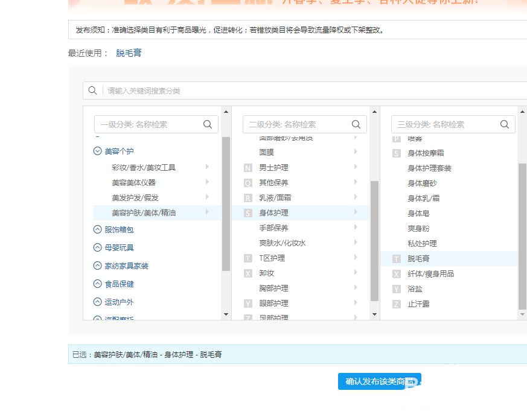
Task: Expand the 服饰箱包 category group
Action: (97, 229)
